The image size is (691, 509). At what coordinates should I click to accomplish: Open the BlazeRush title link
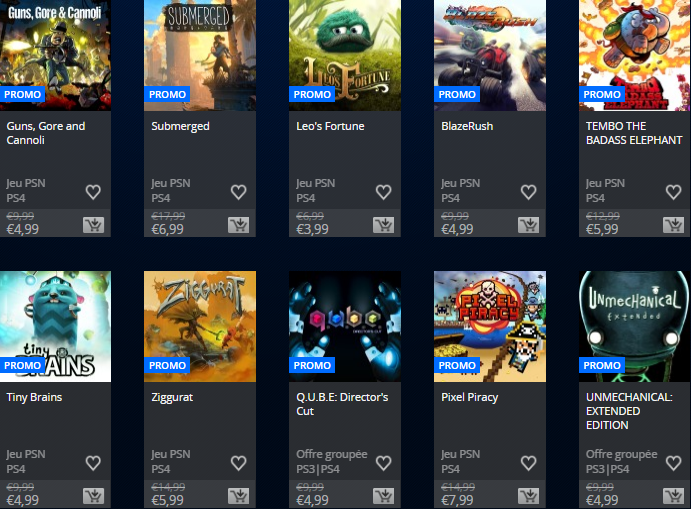pyautogui.click(x=467, y=126)
